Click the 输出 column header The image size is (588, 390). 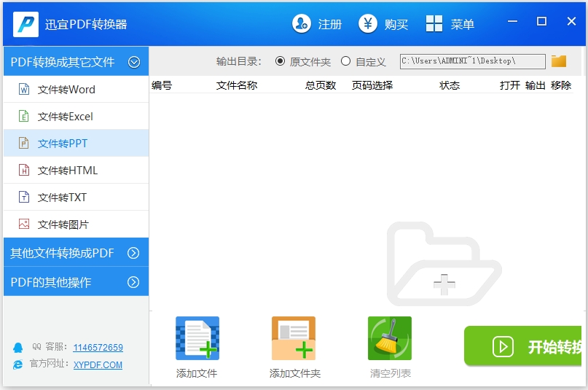click(536, 85)
